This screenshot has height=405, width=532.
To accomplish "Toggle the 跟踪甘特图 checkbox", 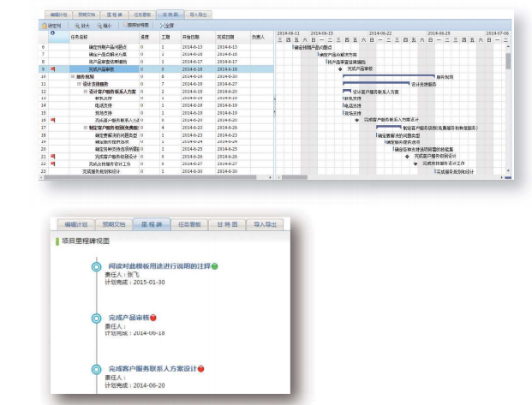I will (x=127, y=26).
